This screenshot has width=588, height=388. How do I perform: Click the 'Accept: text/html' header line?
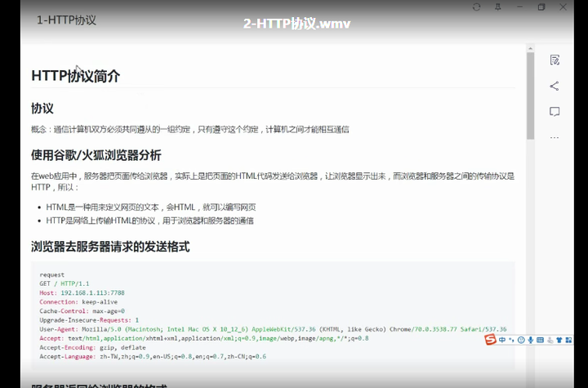coord(204,338)
